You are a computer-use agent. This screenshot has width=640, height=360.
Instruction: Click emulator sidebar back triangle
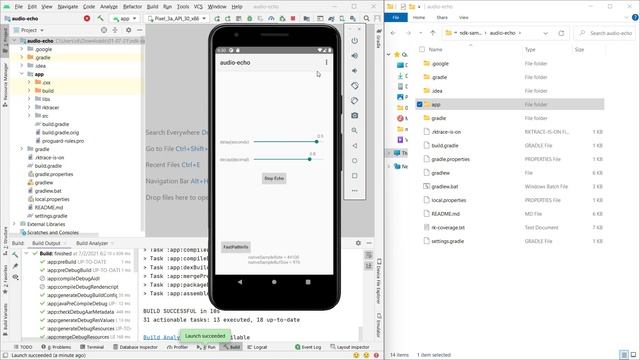(355, 146)
